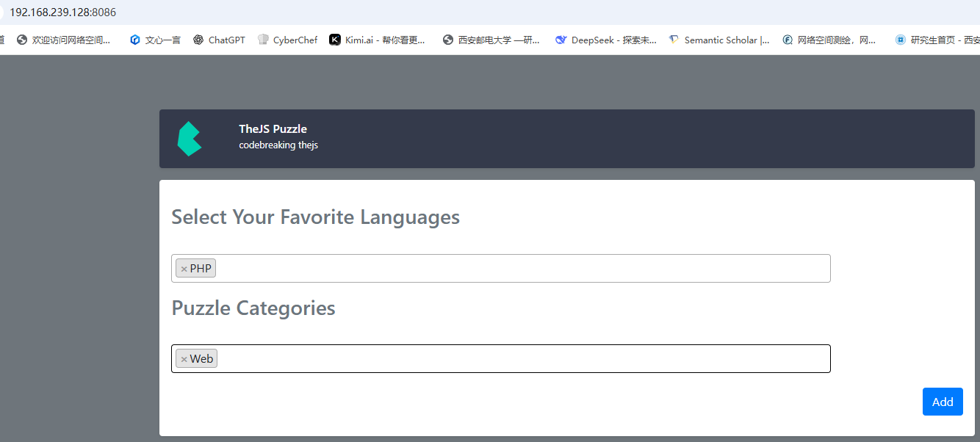Open the ChatGPT bookmark

coord(219,40)
